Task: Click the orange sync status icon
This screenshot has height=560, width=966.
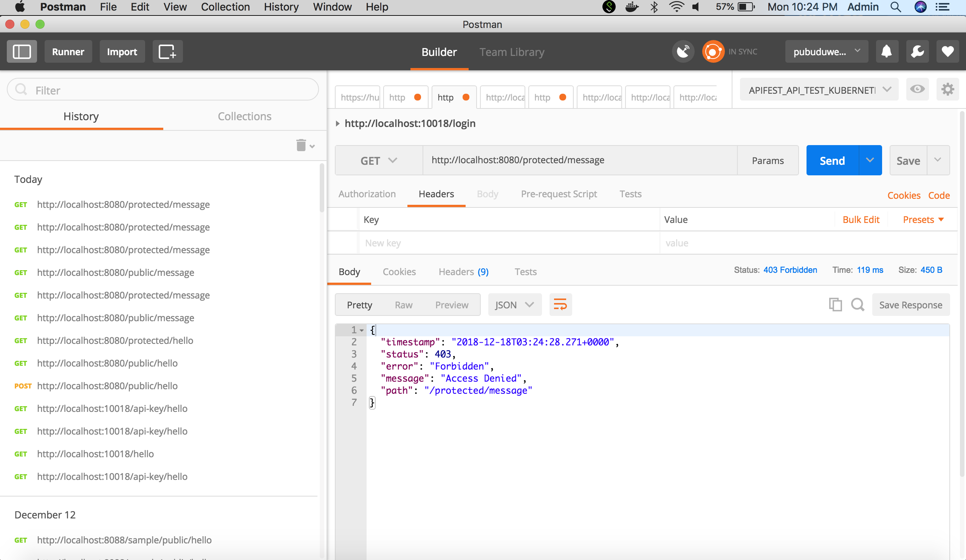Action: (713, 51)
